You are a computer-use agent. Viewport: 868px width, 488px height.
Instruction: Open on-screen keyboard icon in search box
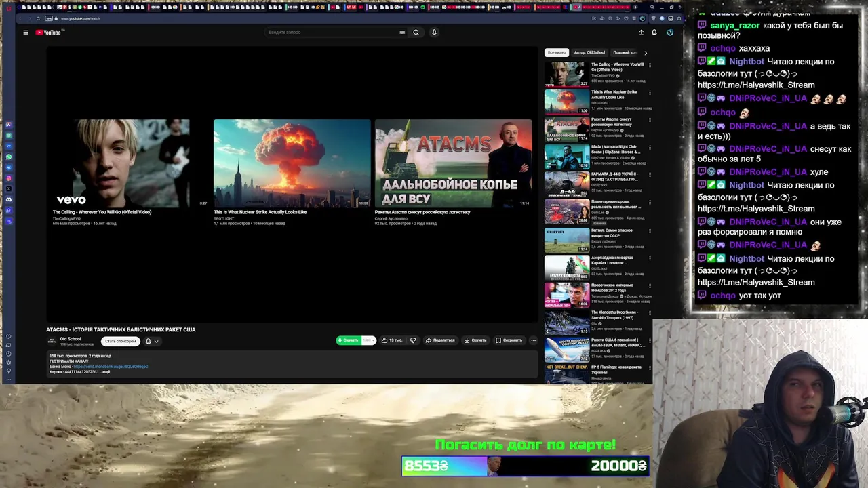tap(402, 33)
